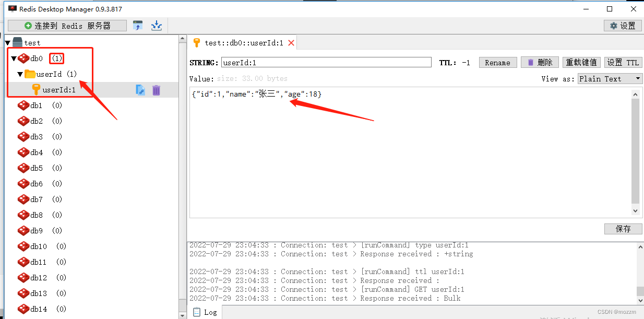644x319 pixels.
Task: Click the import connections toolbar icon
Action: click(x=138, y=25)
